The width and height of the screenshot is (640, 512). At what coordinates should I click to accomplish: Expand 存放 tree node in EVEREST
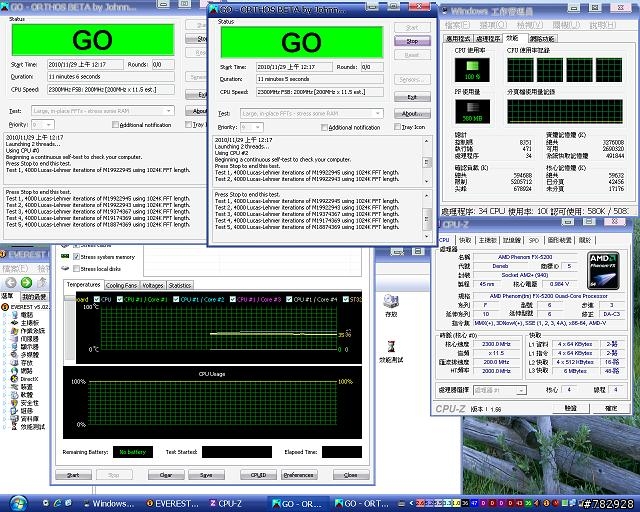click(x=5, y=363)
